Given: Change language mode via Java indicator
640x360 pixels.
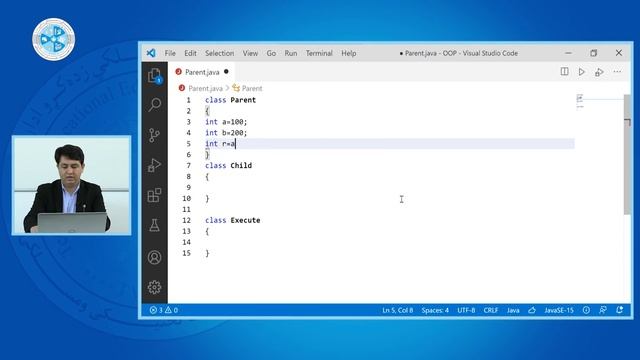Looking at the screenshot, I should point(513,310).
